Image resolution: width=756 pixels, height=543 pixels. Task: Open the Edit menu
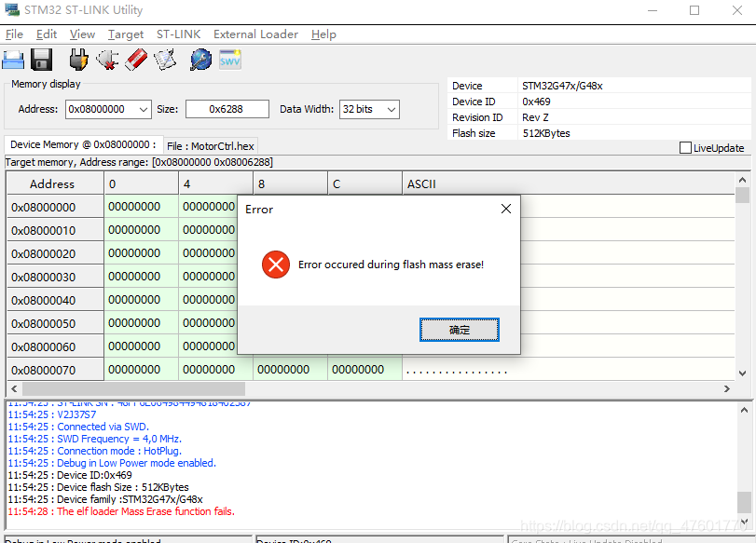click(x=47, y=34)
